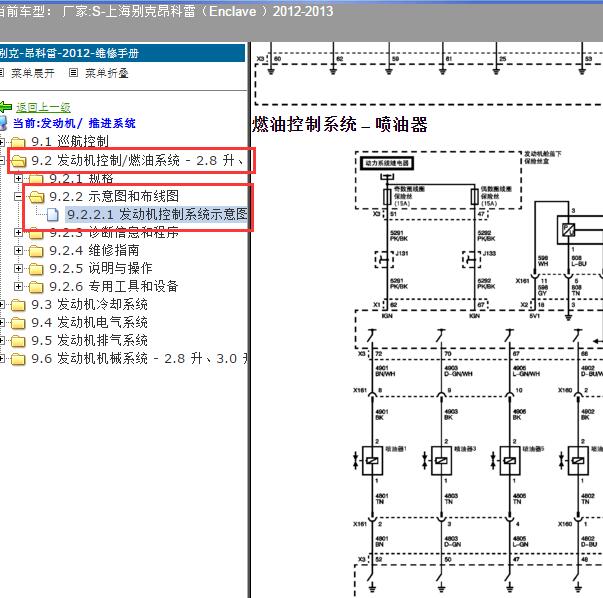Select 9.2.4 维修指南 label
Image resolution: width=603 pixels, height=598 pixels.
pos(94,250)
